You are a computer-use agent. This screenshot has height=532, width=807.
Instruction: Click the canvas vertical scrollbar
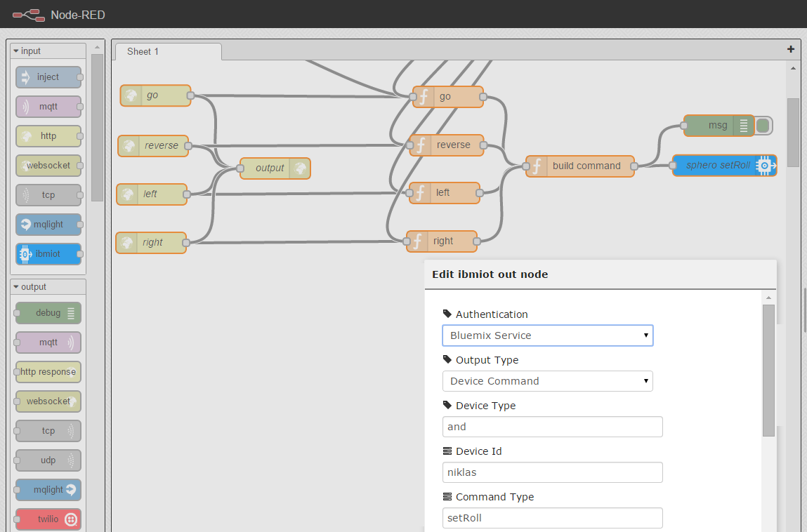(x=793, y=132)
